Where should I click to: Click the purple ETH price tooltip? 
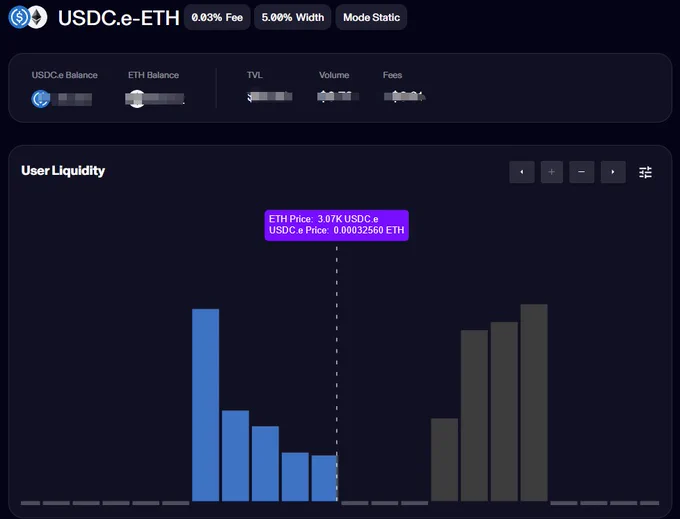tap(337, 225)
